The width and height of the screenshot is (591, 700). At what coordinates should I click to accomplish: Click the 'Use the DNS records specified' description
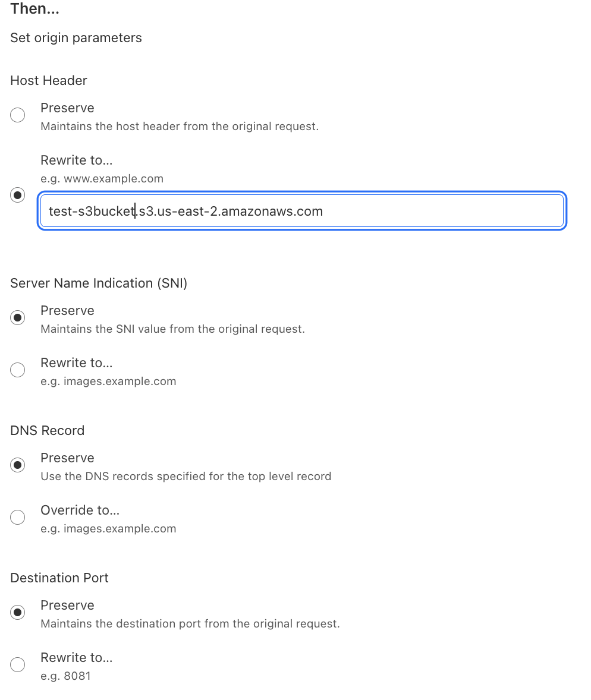[x=186, y=477]
